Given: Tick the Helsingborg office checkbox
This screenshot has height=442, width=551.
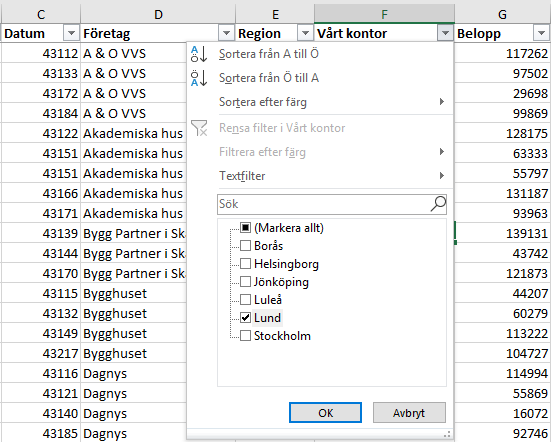Looking at the screenshot, I should [245, 264].
